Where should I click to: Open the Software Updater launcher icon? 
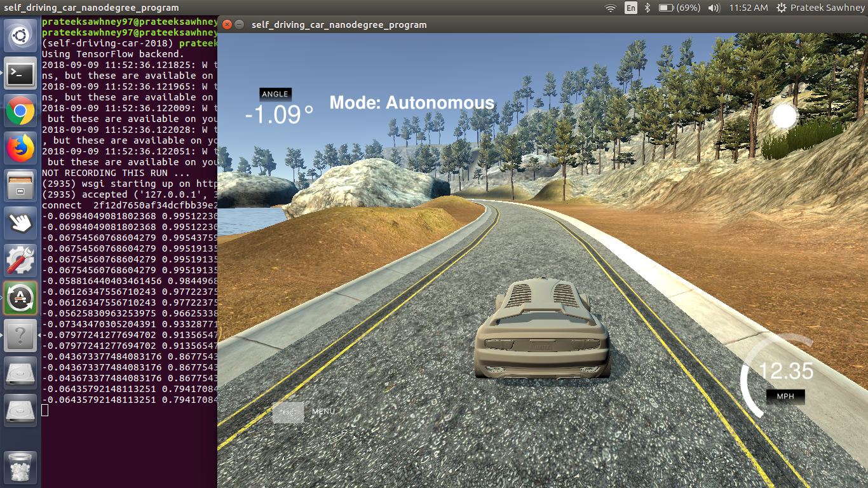(x=20, y=297)
